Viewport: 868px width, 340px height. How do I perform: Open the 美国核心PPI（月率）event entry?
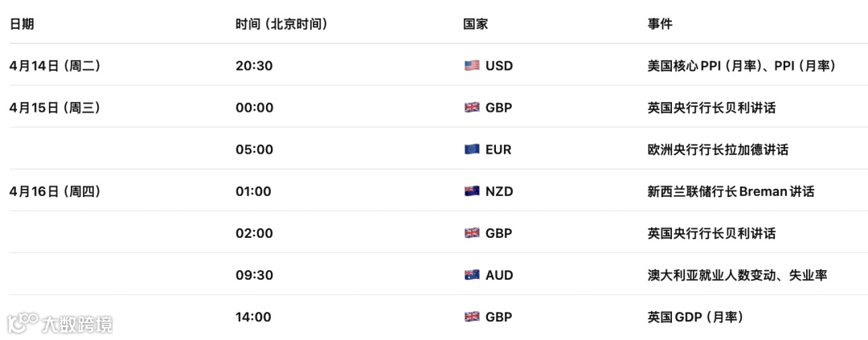coord(741,66)
